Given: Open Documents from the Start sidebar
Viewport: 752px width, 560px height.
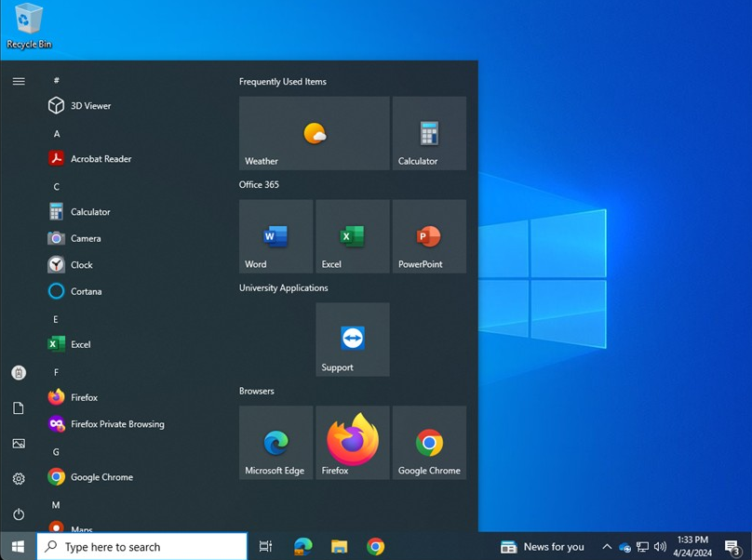Looking at the screenshot, I should point(19,408).
